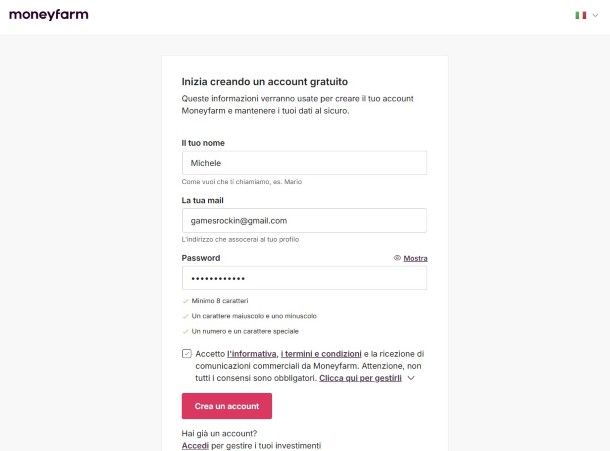Click checkmark beside 'Minimo 8 caratteri'
Screen dimensions: 610x451
click(185, 300)
